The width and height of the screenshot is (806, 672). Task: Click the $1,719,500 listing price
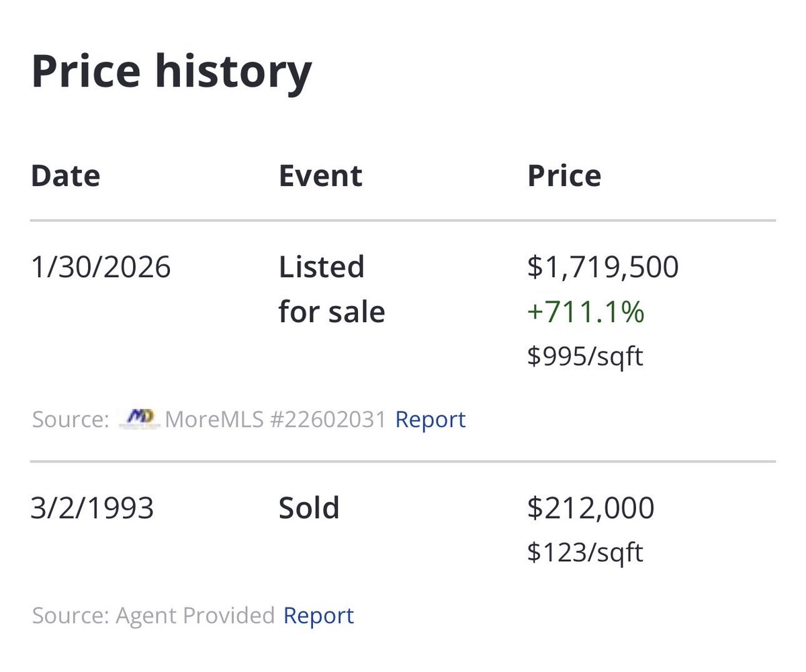[x=602, y=267]
